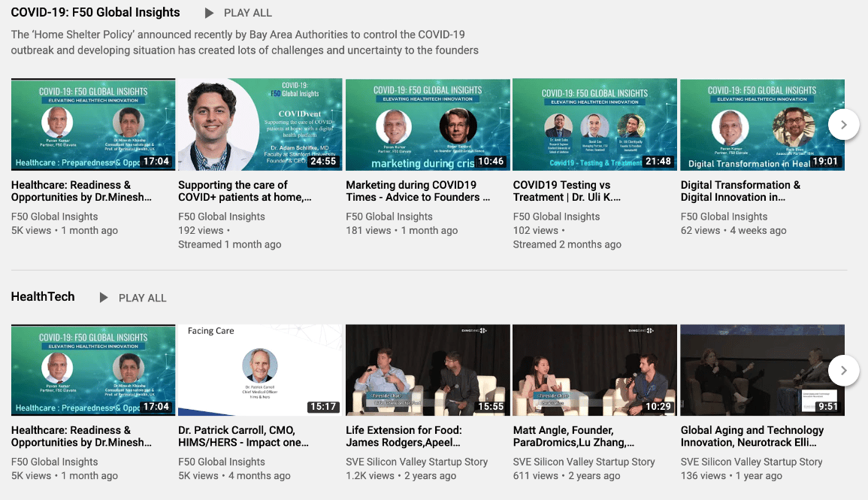Click '1.2K views • 2 years ago' text
This screenshot has height=500, width=868.
click(x=401, y=476)
